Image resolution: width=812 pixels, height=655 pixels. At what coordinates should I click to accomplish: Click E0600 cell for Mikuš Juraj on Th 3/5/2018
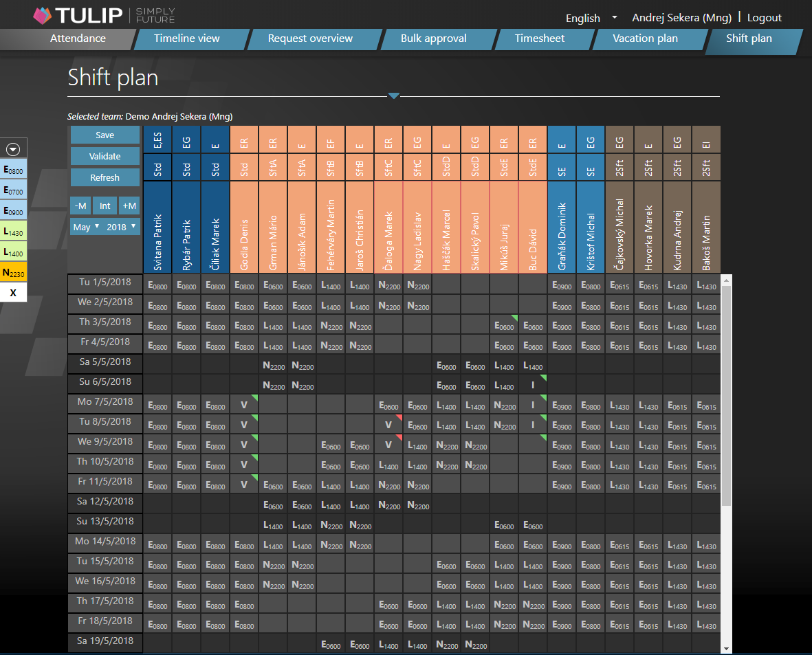pos(504,324)
